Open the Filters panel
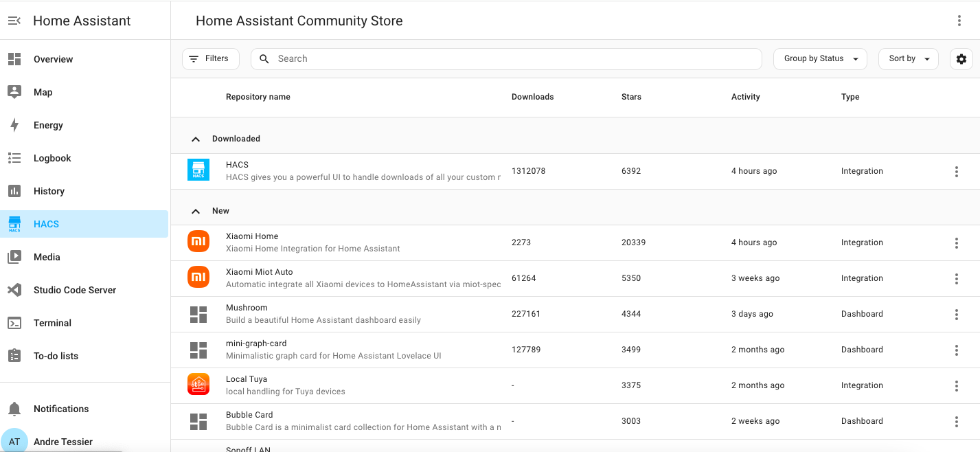 [210, 58]
